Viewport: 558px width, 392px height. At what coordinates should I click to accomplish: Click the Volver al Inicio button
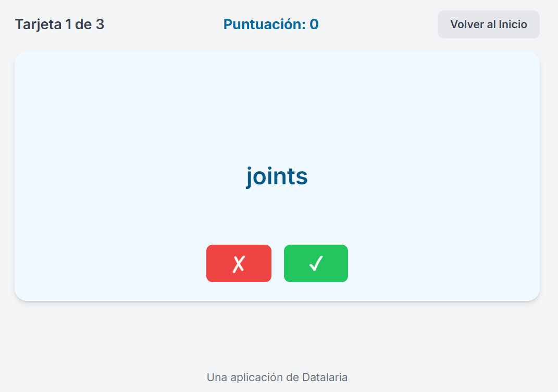[488, 24]
